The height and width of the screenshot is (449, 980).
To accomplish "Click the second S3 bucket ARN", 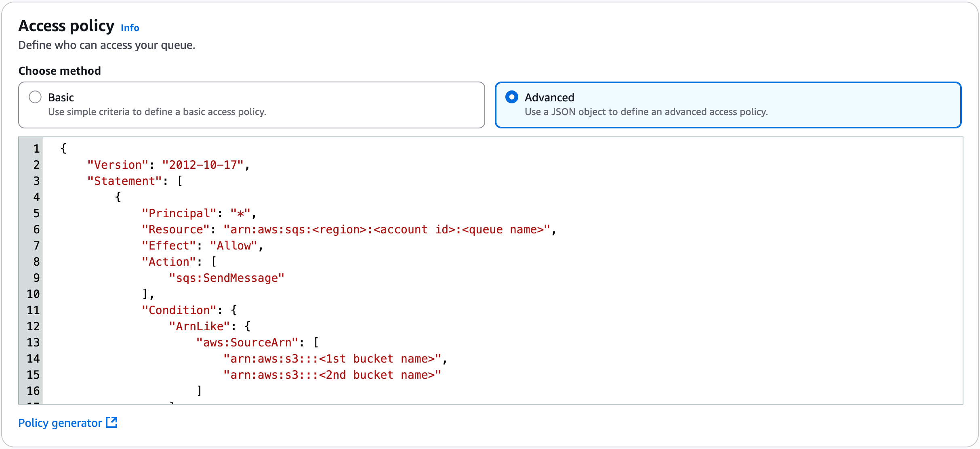I will 332,375.
